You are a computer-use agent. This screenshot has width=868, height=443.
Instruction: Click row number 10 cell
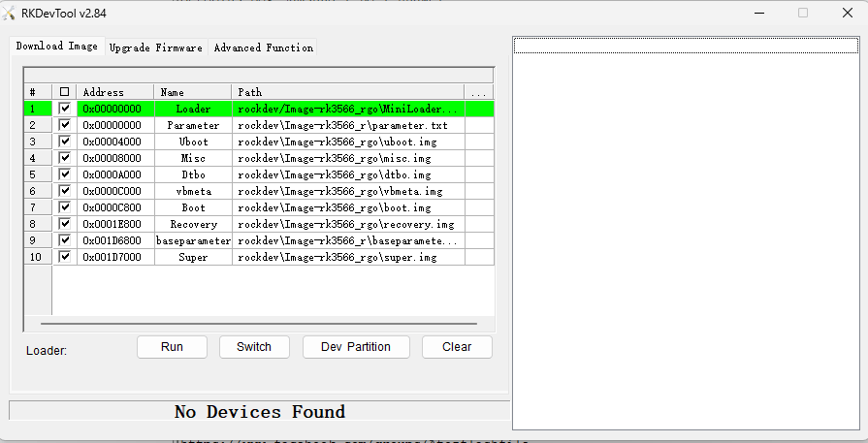38,257
